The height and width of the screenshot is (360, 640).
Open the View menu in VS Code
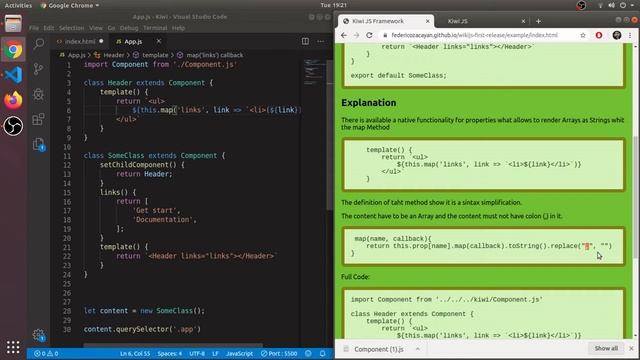coord(96,28)
